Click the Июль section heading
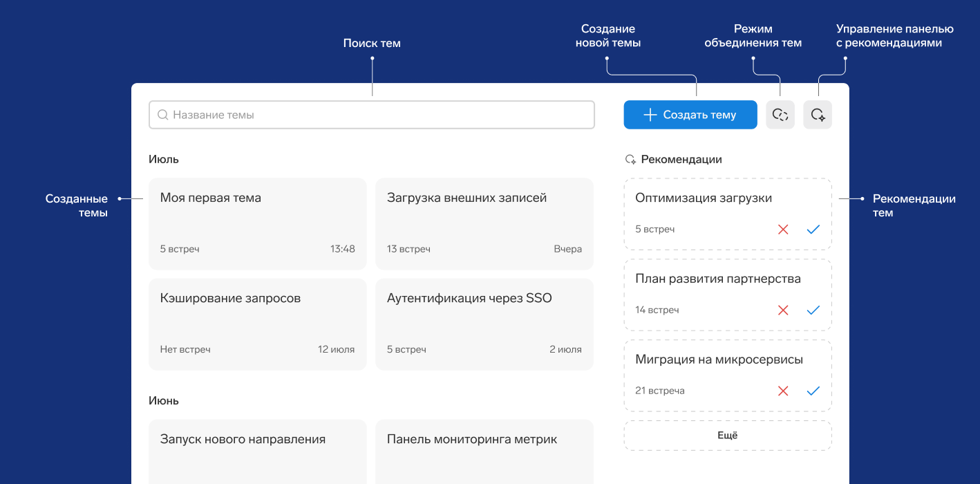Screen dimensions: 980x484 click(x=164, y=159)
